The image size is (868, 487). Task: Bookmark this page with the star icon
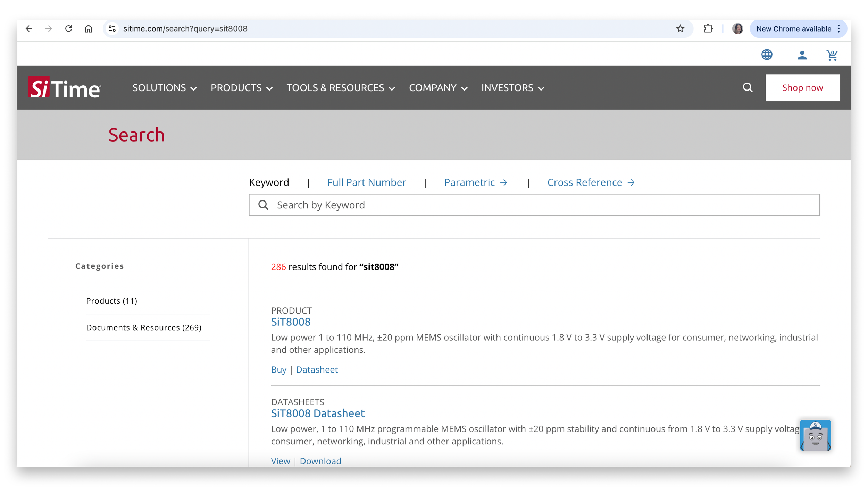tap(680, 28)
